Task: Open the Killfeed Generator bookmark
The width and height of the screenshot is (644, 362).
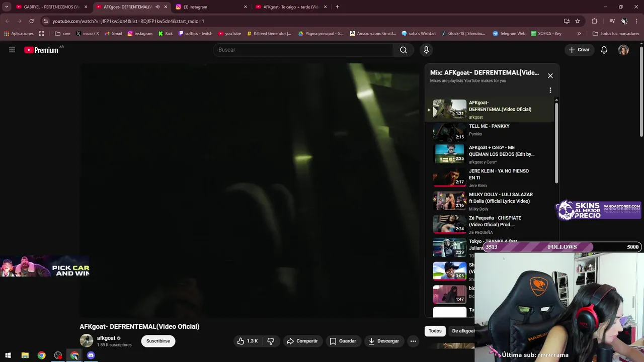Action: coord(269,34)
